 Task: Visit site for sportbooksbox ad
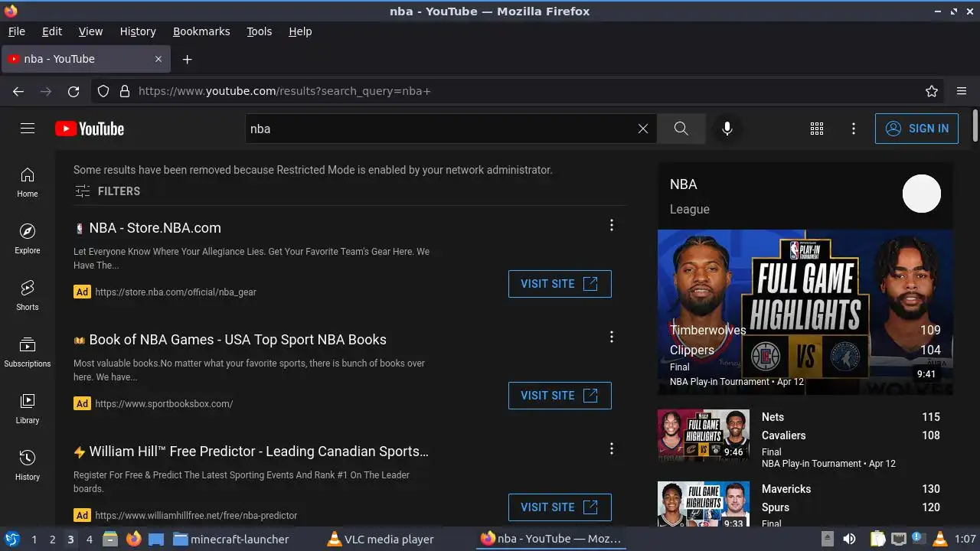560,395
